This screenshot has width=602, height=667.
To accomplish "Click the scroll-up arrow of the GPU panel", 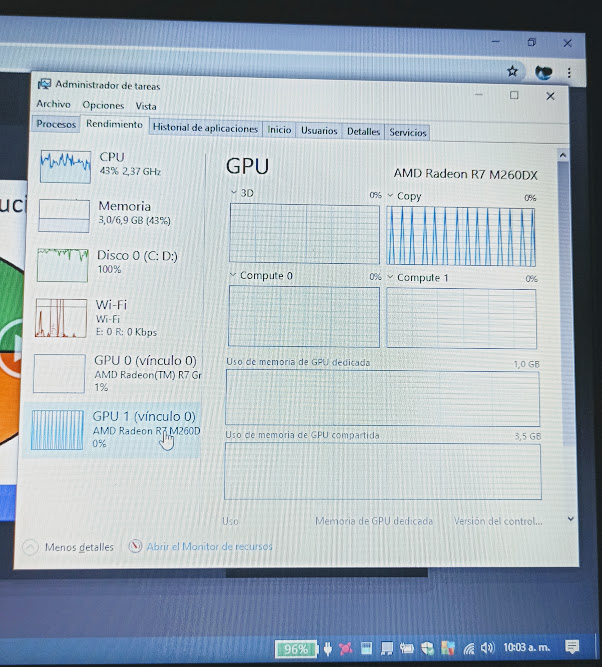I will pyautogui.click(x=563, y=155).
